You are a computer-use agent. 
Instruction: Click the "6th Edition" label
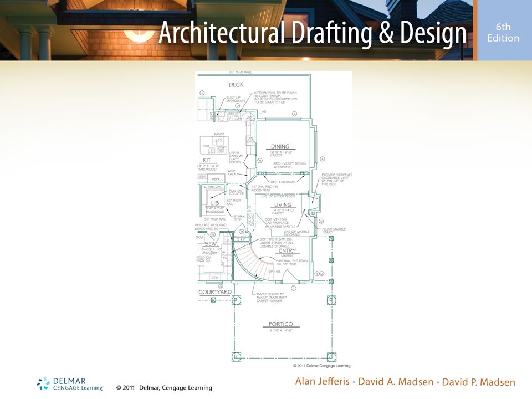(503, 33)
